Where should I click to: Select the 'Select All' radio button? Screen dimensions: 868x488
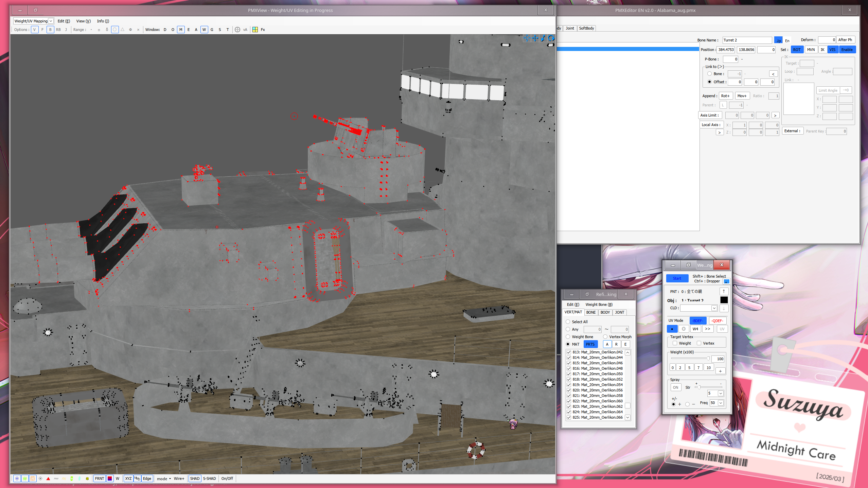click(x=568, y=322)
